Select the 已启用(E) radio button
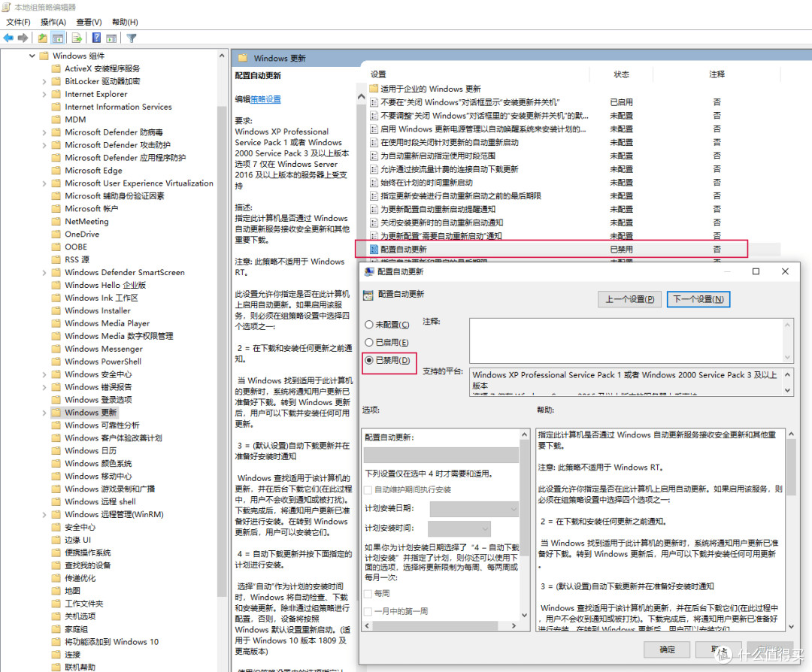 (x=369, y=342)
